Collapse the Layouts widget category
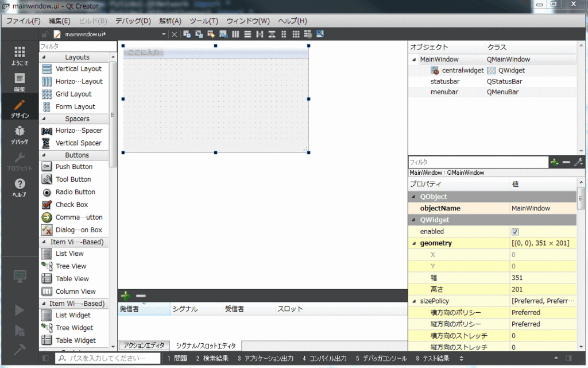The height and width of the screenshot is (368, 588). pos(44,57)
